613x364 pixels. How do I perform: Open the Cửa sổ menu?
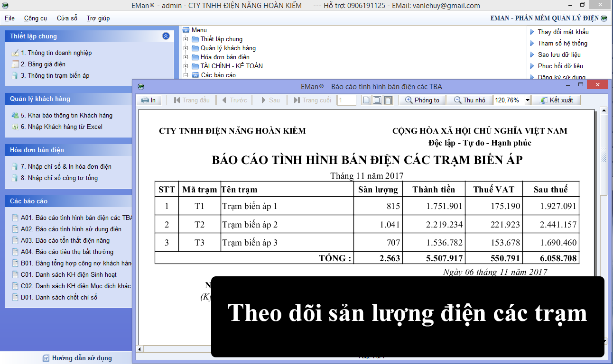click(67, 18)
